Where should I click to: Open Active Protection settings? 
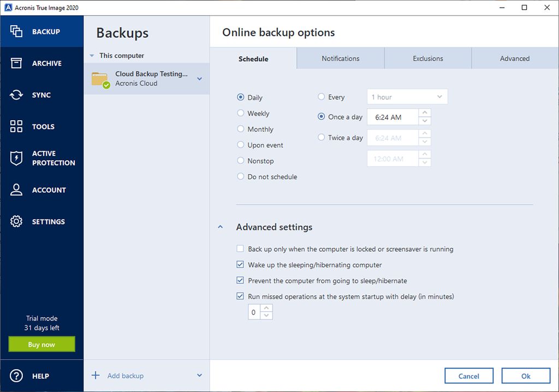point(41,158)
